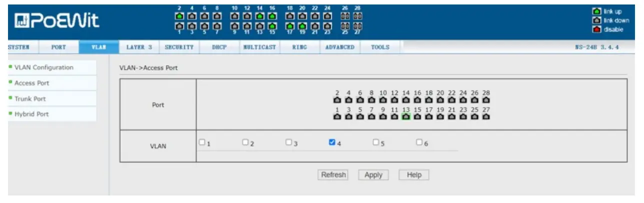Image resolution: width=644 pixels, height=203 pixels.
Task: Click header port 14 status icon
Action: pyautogui.click(x=260, y=16)
